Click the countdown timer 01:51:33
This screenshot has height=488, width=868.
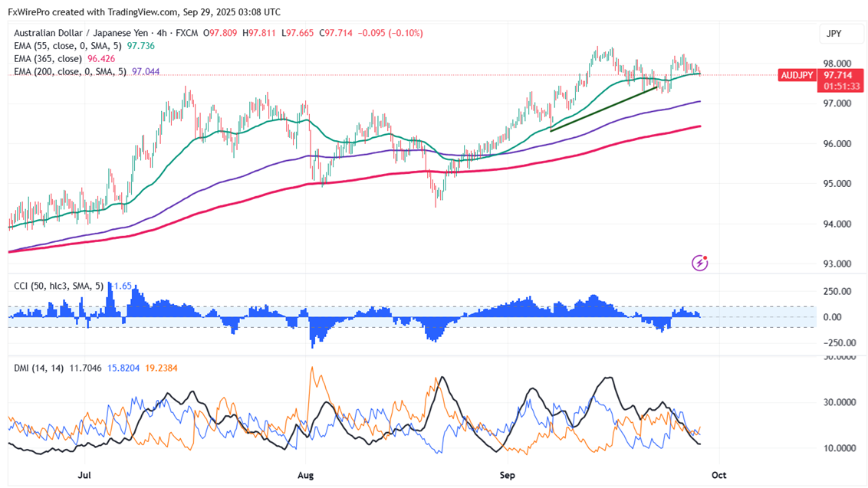coord(841,87)
